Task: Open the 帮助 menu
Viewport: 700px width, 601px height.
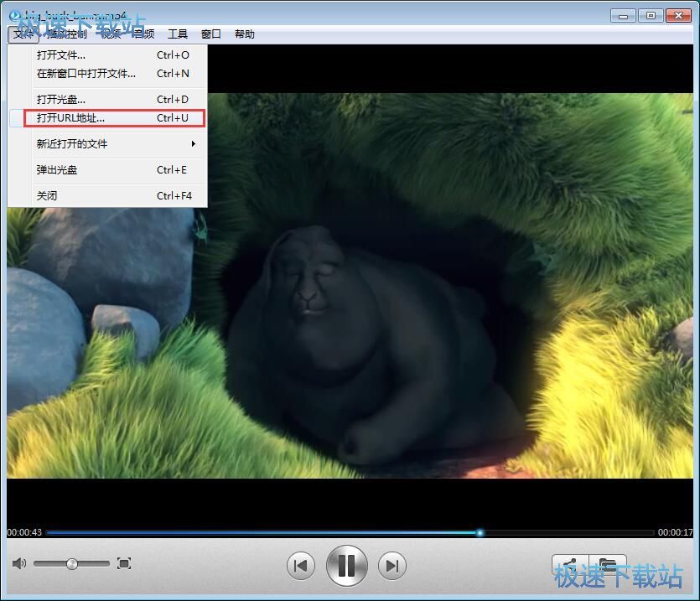Action: click(x=245, y=34)
